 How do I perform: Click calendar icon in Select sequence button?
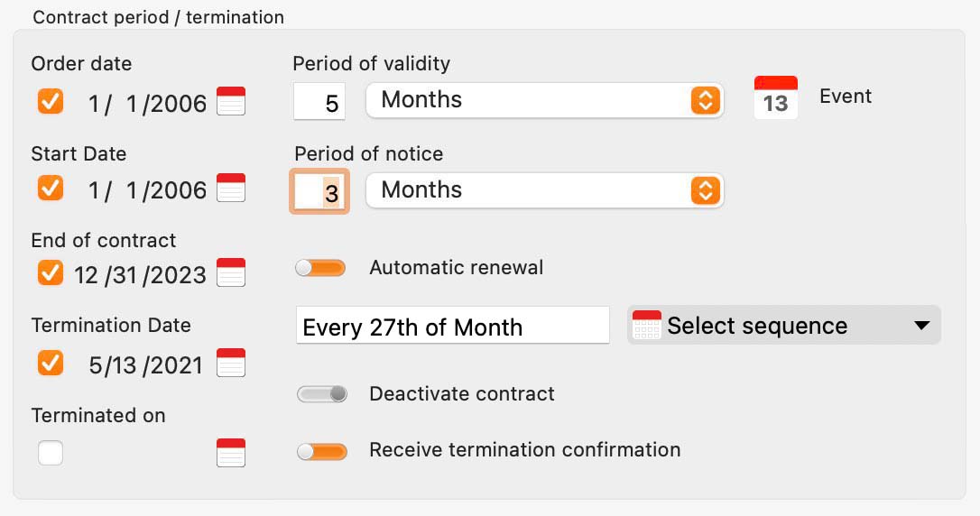pos(646,325)
